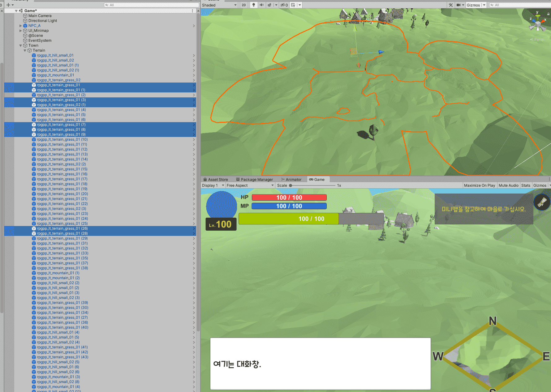Expand the NPC_A object
551x392 pixels.
coord(21,26)
